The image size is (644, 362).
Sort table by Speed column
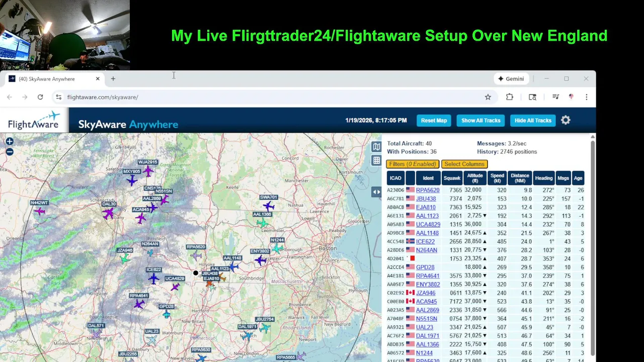coord(497,178)
